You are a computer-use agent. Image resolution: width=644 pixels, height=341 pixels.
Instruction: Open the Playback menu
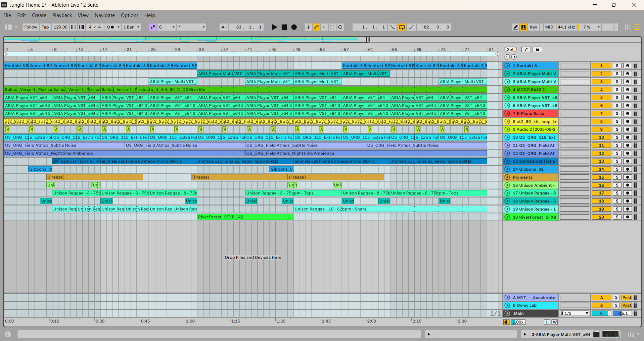click(x=62, y=15)
